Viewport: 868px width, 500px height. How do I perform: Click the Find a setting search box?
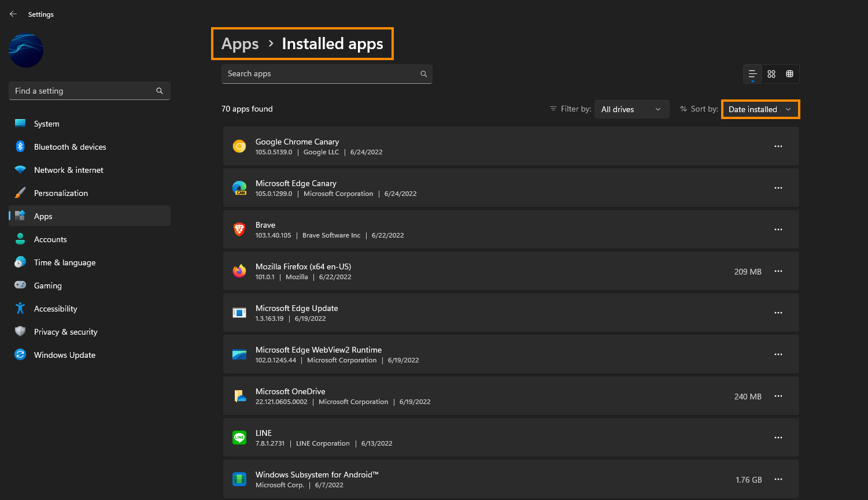[x=90, y=91]
